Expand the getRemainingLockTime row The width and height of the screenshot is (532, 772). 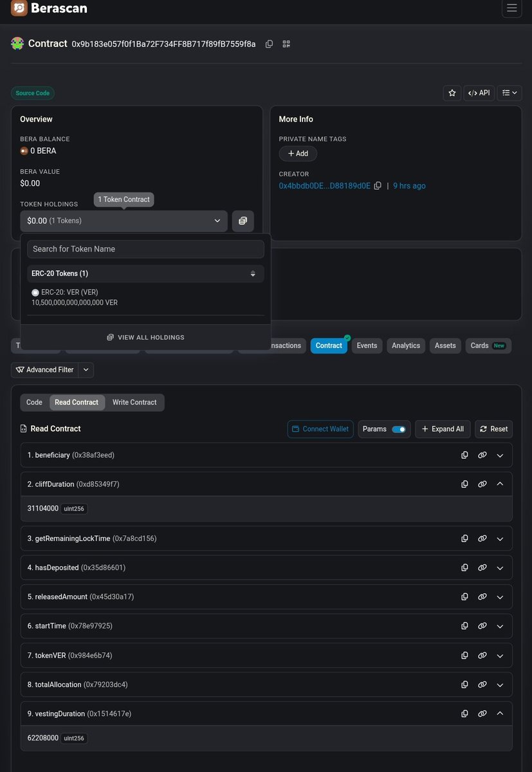500,538
